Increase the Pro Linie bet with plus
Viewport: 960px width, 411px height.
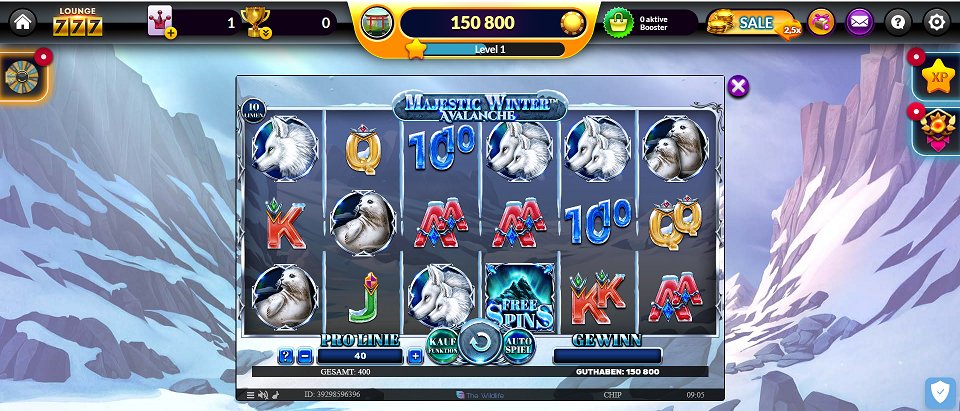click(x=415, y=356)
